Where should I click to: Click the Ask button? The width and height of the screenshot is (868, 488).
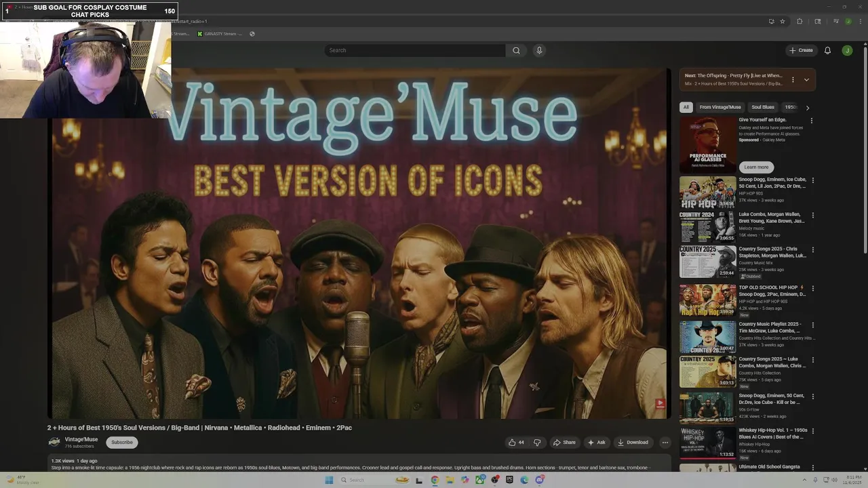point(597,443)
